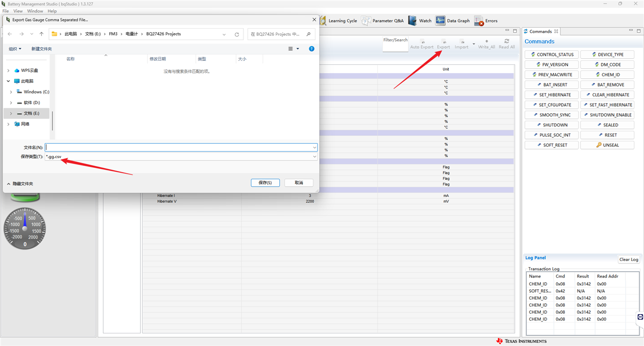Sort by the 名称 column header

point(70,59)
